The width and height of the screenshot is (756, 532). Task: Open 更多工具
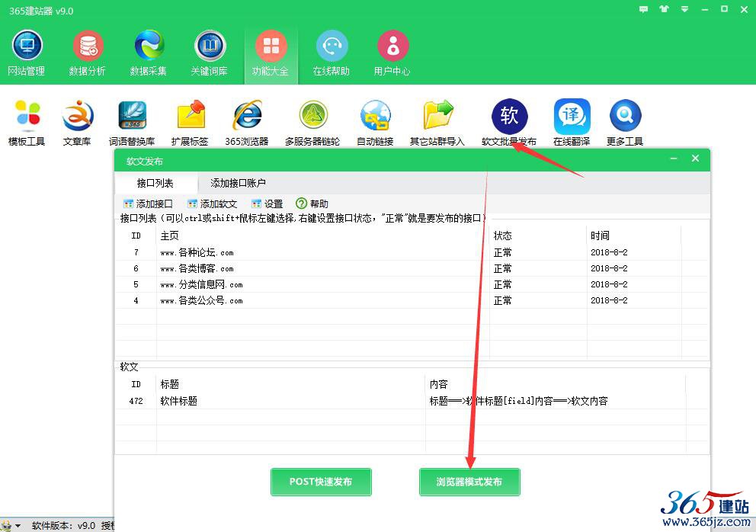tap(625, 123)
